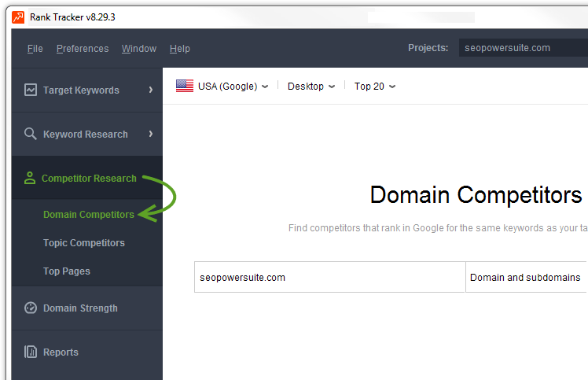The height and width of the screenshot is (380, 588).
Task: Open the Projects selector showing seopowersuite.com
Action: [523, 48]
